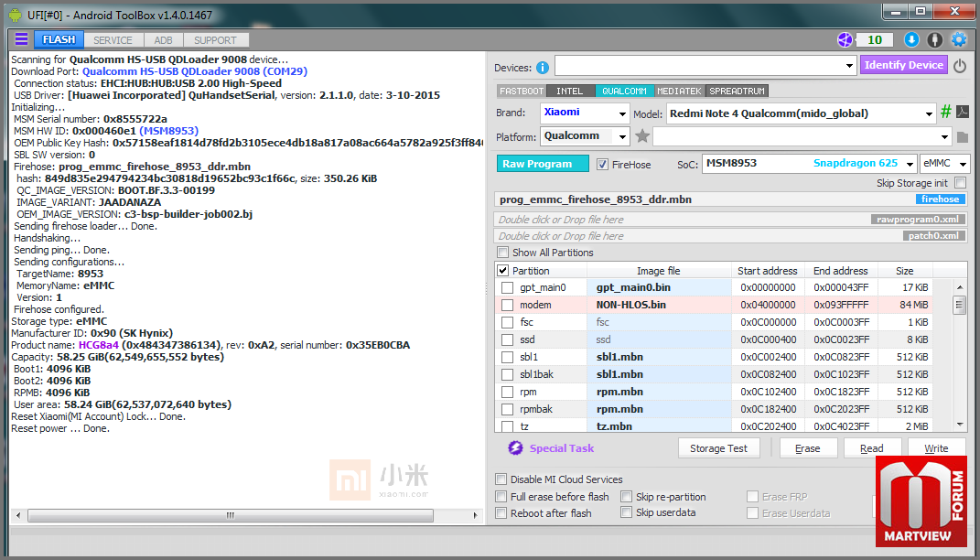Viewport: 980px width, 560px height.
Task: Enable Skip Storage init checkbox
Action: pos(959,183)
